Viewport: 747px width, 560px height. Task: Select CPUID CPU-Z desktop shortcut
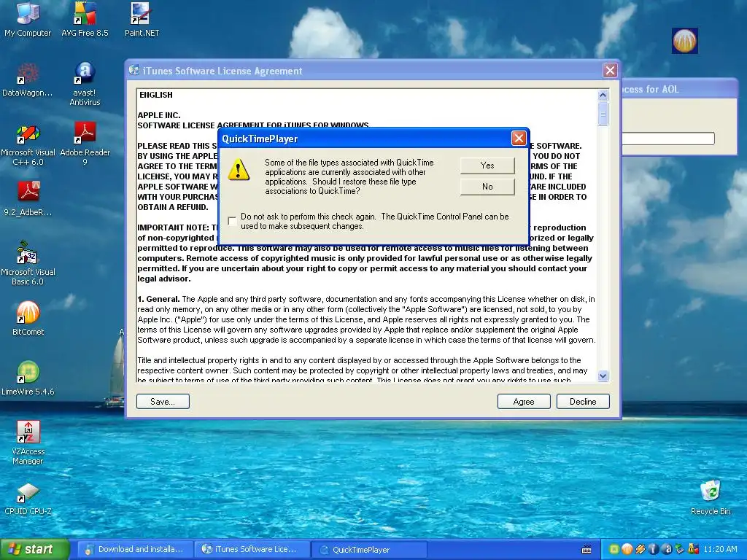pyautogui.click(x=28, y=499)
